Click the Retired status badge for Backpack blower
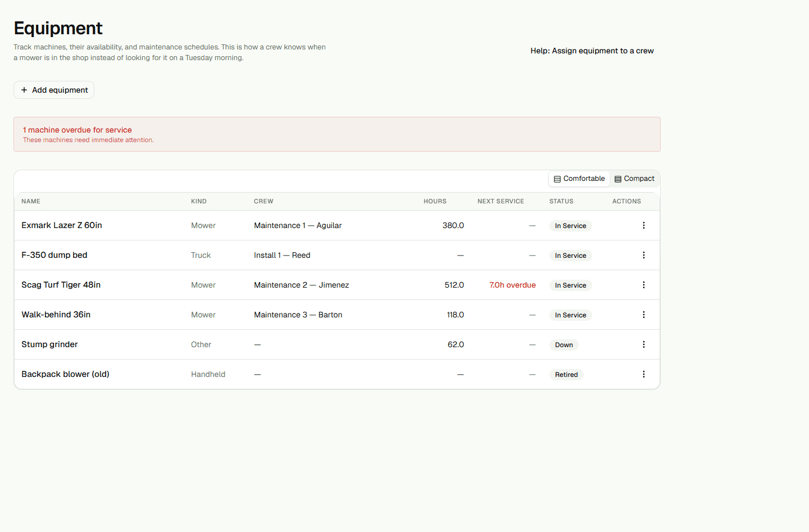Screen dimensions: 809x532 click(x=566, y=375)
